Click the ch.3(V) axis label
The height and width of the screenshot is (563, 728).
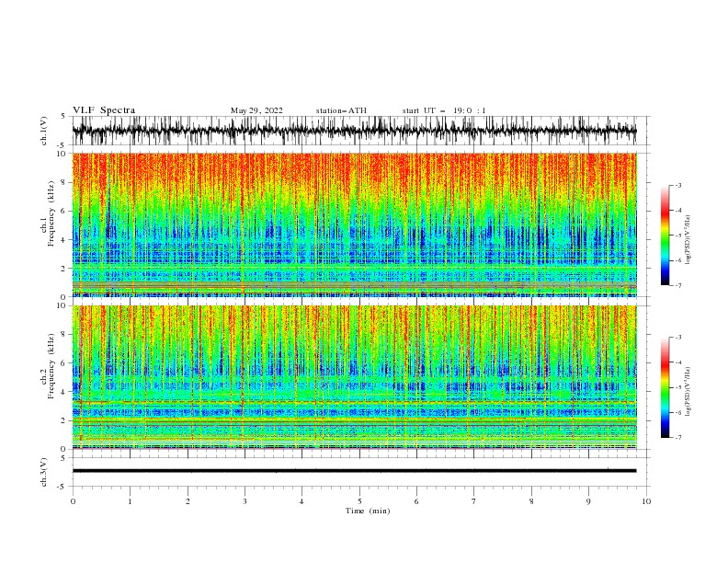pyautogui.click(x=44, y=472)
